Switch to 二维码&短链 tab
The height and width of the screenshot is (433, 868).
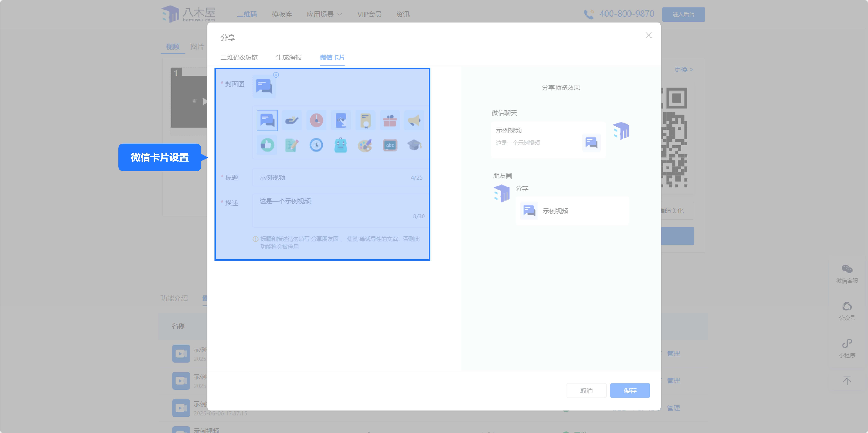coord(239,57)
